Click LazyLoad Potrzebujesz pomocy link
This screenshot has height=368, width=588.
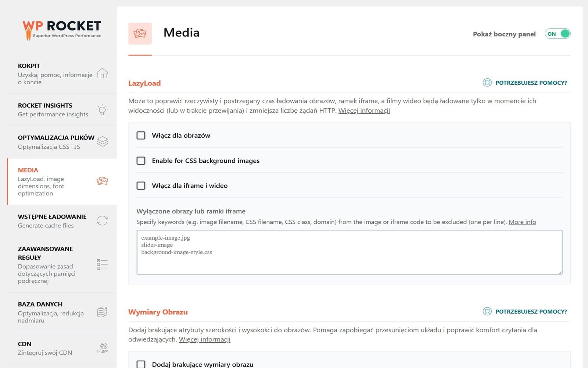click(x=531, y=83)
